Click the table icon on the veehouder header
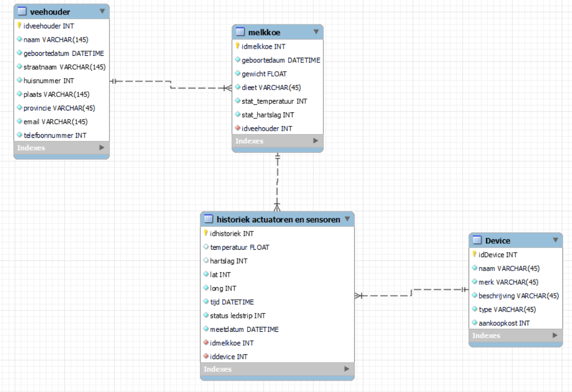Screen dimensions: 572x392 pos(21,11)
